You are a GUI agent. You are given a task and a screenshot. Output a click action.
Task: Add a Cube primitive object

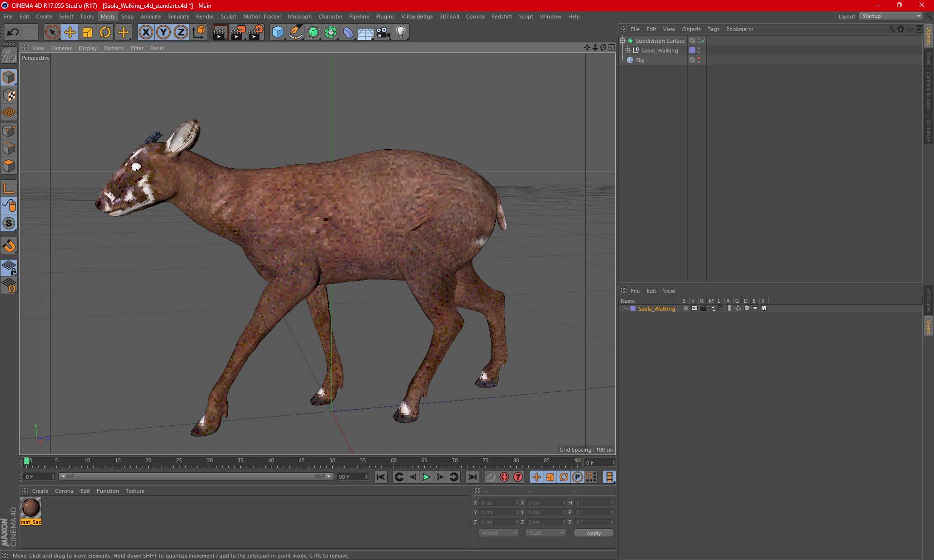click(x=278, y=33)
